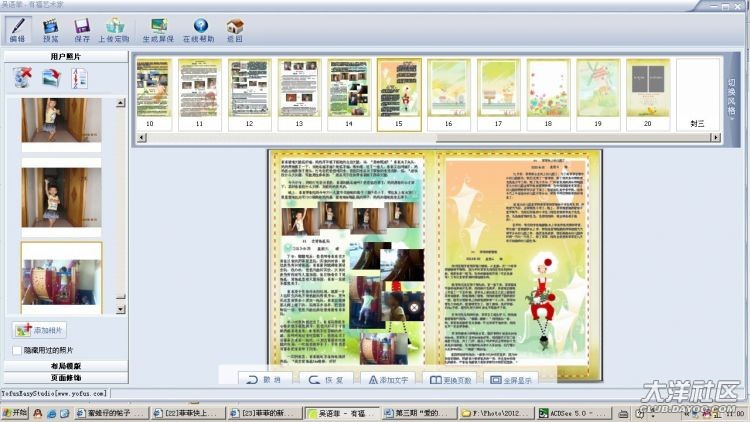Viewport: 750px width, 422px height.
Task: Open the Windows 开始 (Start) button
Action: point(14,413)
